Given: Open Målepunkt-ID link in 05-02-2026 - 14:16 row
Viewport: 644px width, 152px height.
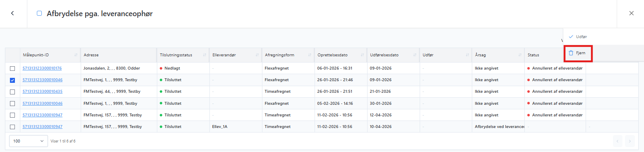Looking at the screenshot, I should pos(42,103).
